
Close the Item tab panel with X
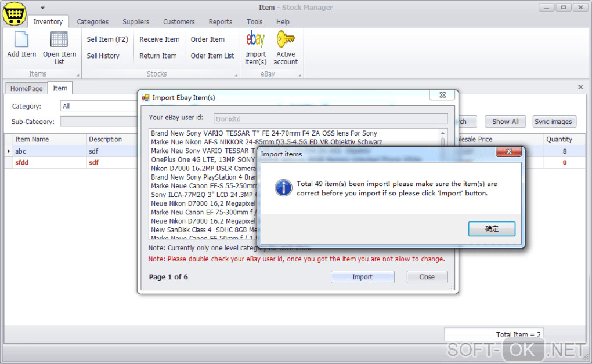click(x=580, y=87)
